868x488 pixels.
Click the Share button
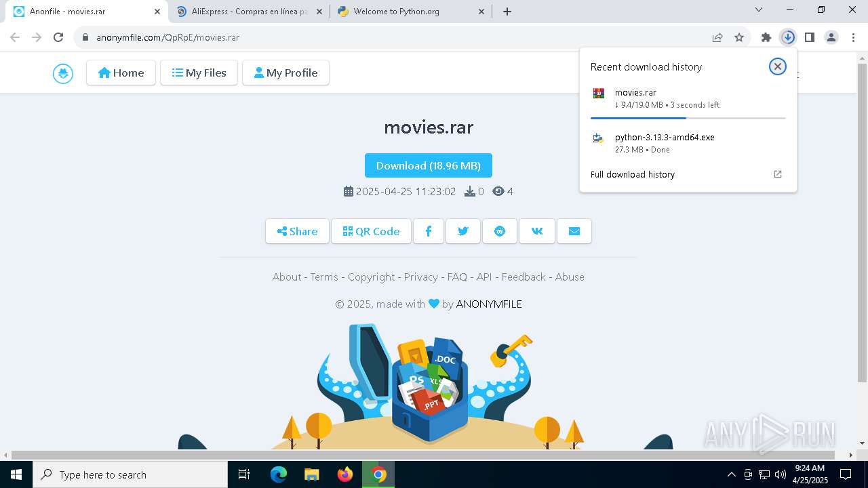[x=297, y=231]
